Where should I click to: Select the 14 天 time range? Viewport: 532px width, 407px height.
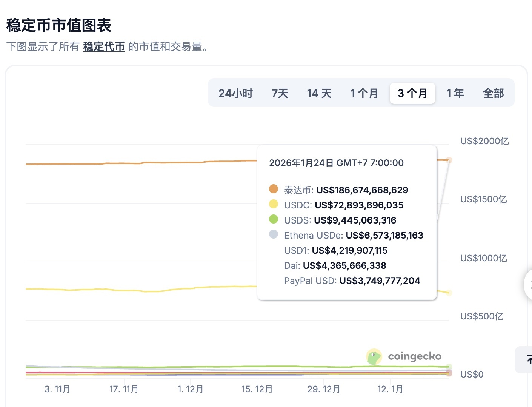tap(319, 93)
